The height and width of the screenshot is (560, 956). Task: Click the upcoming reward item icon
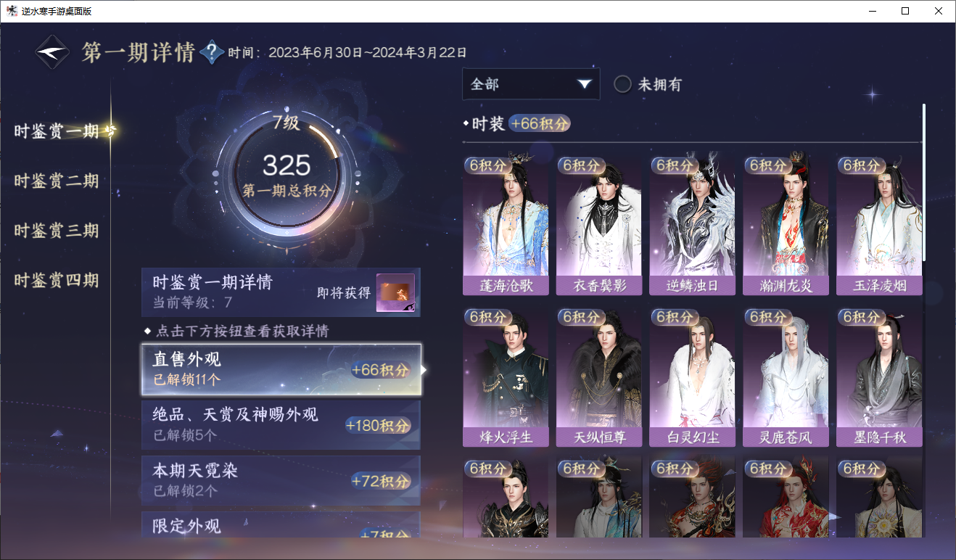pyautogui.click(x=395, y=292)
